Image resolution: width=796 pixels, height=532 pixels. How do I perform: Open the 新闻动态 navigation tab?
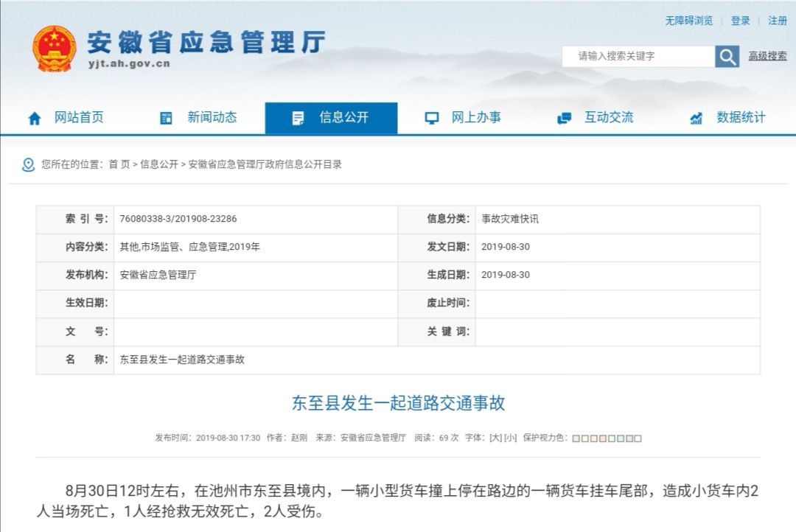click(212, 117)
